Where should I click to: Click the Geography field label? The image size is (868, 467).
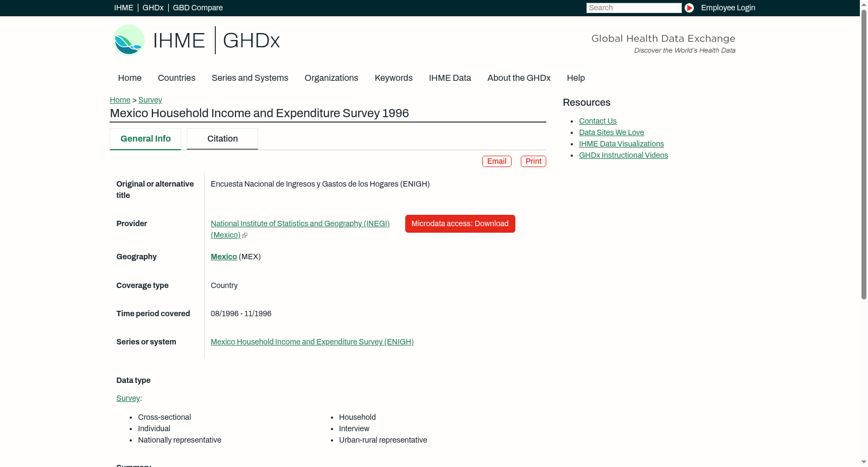tap(137, 257)
